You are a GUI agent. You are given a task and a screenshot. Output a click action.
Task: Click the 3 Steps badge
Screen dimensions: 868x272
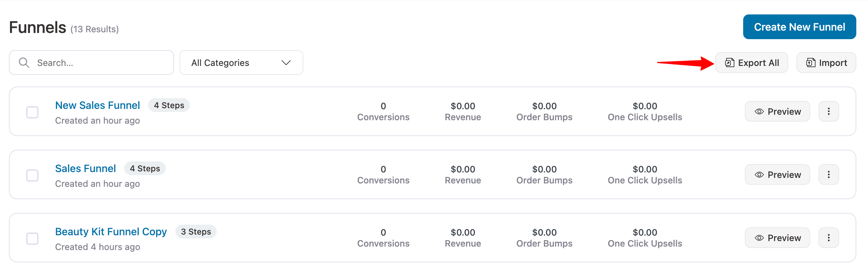click(196, 231)
